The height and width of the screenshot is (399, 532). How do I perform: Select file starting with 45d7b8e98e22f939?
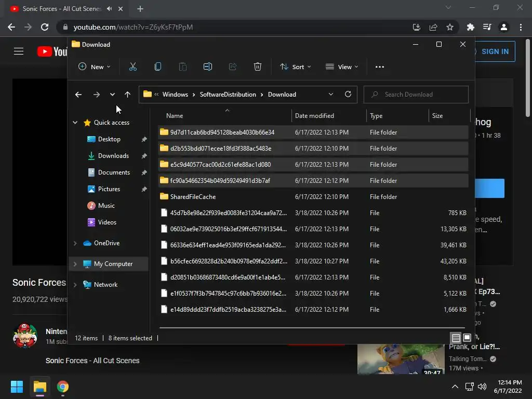(x=313, y=212)
